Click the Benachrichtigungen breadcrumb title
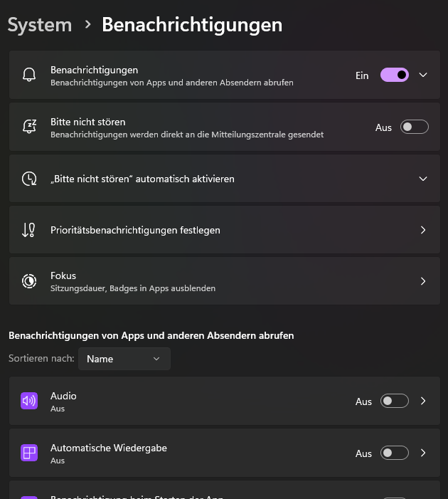 tap(192, 25)
